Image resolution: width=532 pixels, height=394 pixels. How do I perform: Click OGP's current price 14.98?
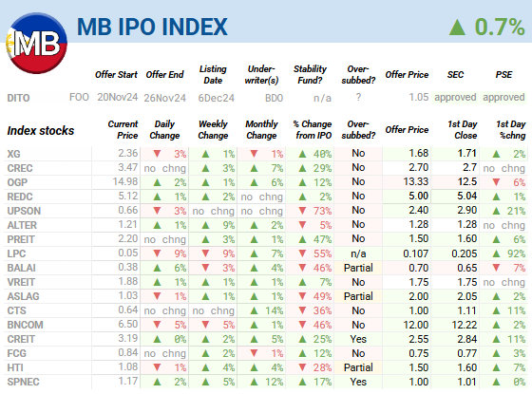125,181
